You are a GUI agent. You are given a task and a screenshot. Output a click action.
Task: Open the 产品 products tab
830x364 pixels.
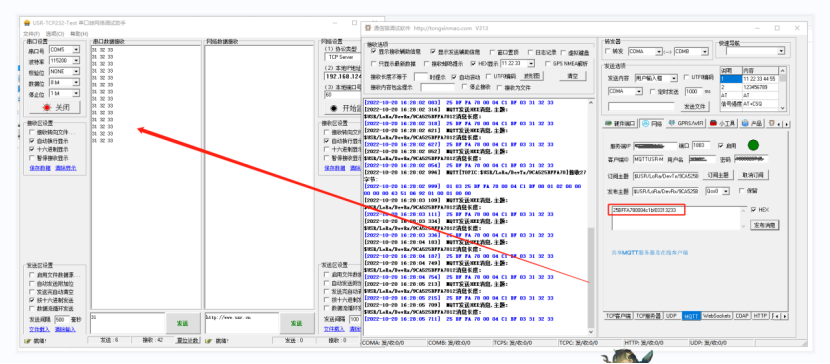(x=752, y=123)
